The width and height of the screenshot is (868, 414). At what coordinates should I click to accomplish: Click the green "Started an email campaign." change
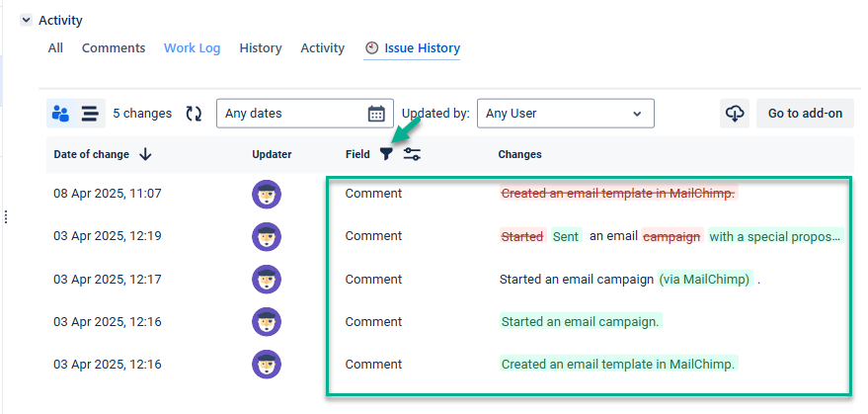581,321
